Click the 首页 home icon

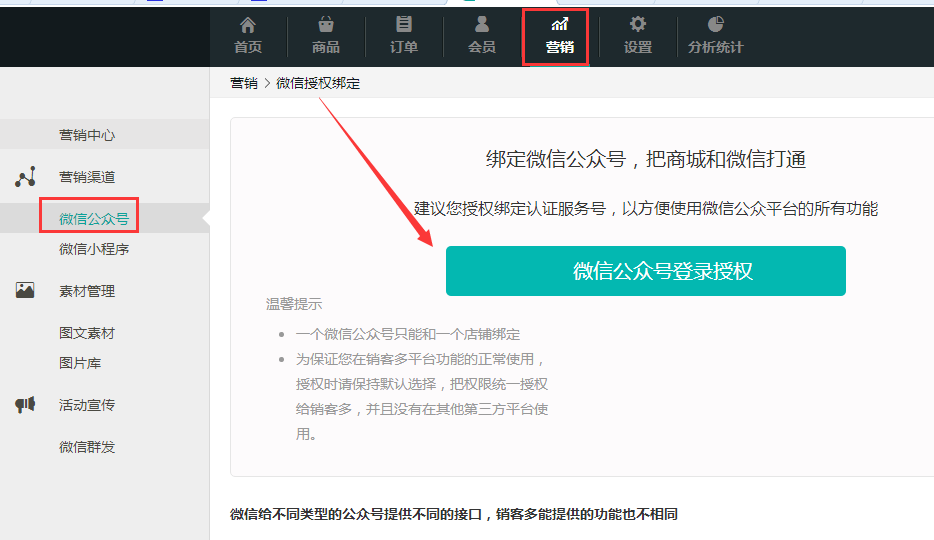(248, 25)
